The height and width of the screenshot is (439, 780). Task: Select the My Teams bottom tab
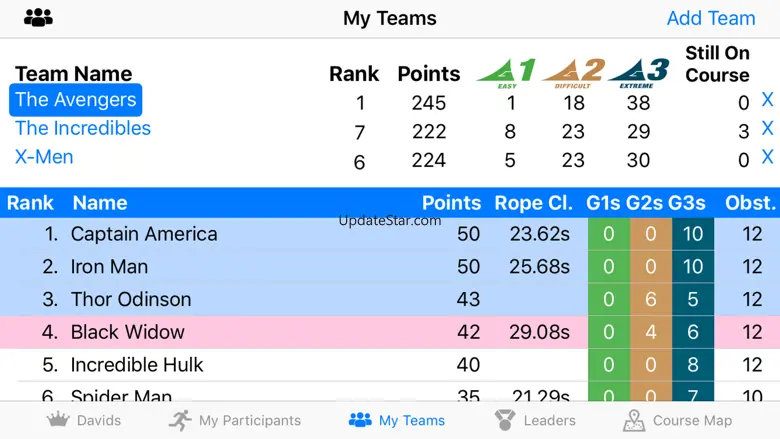(x=397, y=420)
